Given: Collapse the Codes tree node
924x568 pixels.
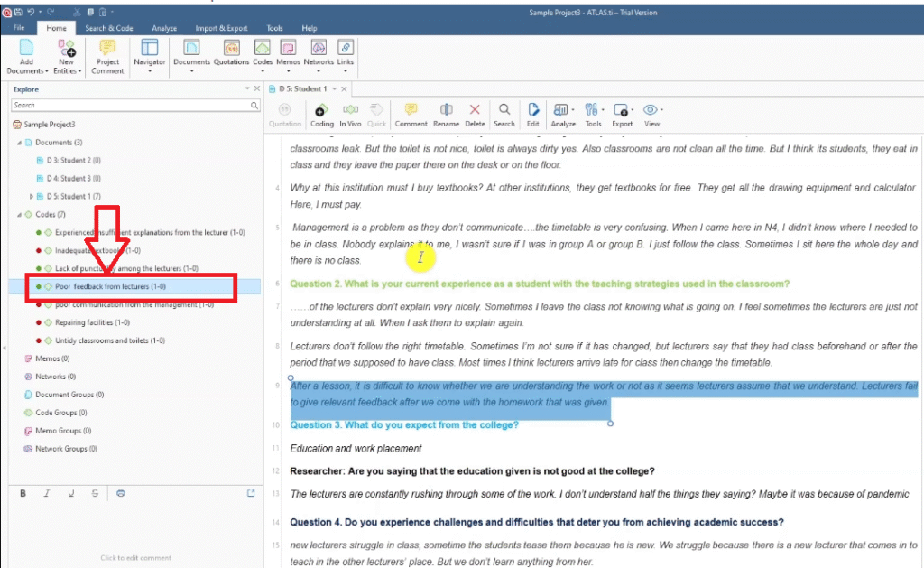Looking at the screenshot, I should 19,215.
